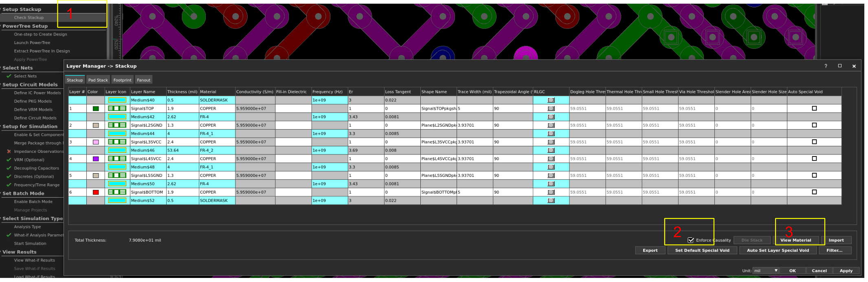Screen dimensions: 868x282
Task: Switch to the Footprint tab
Action: [122, 80]
